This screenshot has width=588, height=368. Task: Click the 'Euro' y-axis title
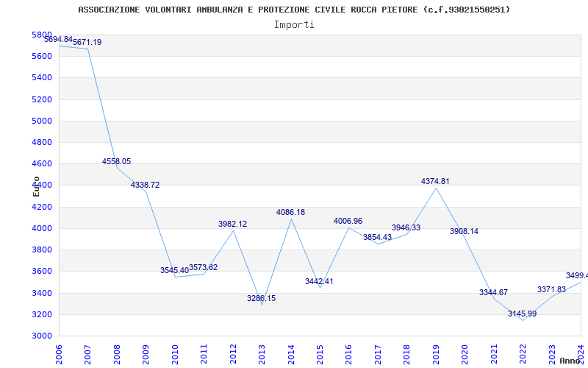[36, 187]
